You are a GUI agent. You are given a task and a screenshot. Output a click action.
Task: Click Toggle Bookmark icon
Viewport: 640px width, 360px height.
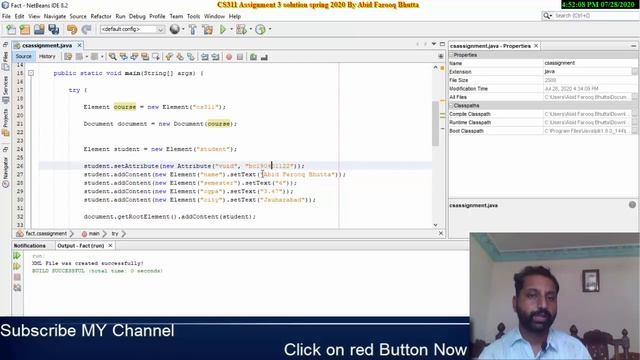(x=191, y=57)
